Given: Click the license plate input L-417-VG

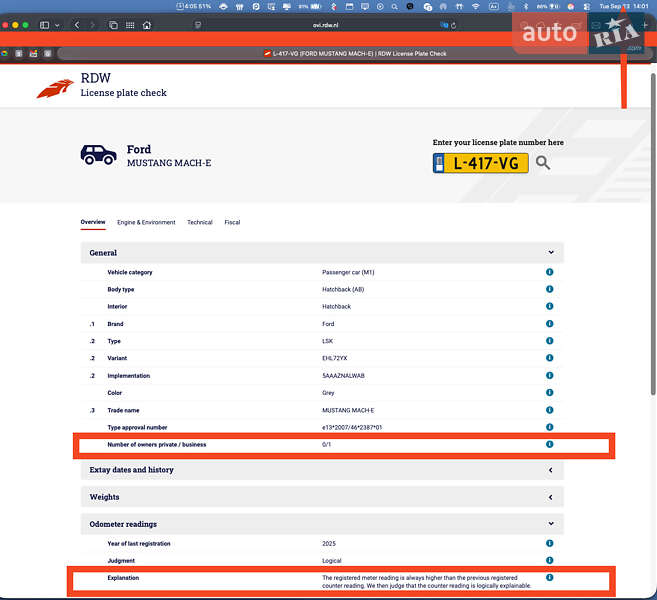Looking at the screenshot, I should pyautogui.click(x=481, y=163).
